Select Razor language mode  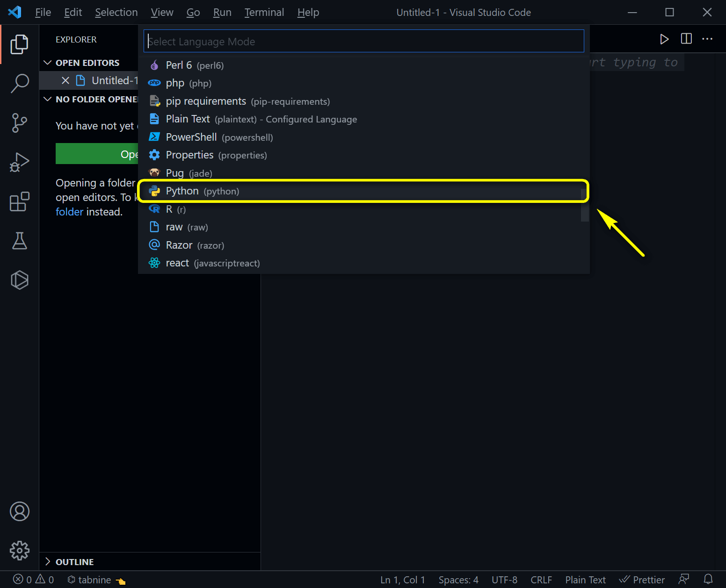tap(363, 245)
